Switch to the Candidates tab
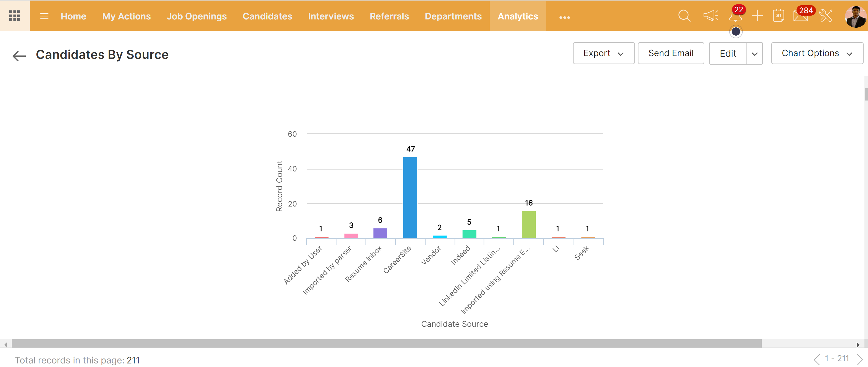This screenshot has height=367, width=868. (267, 16)
